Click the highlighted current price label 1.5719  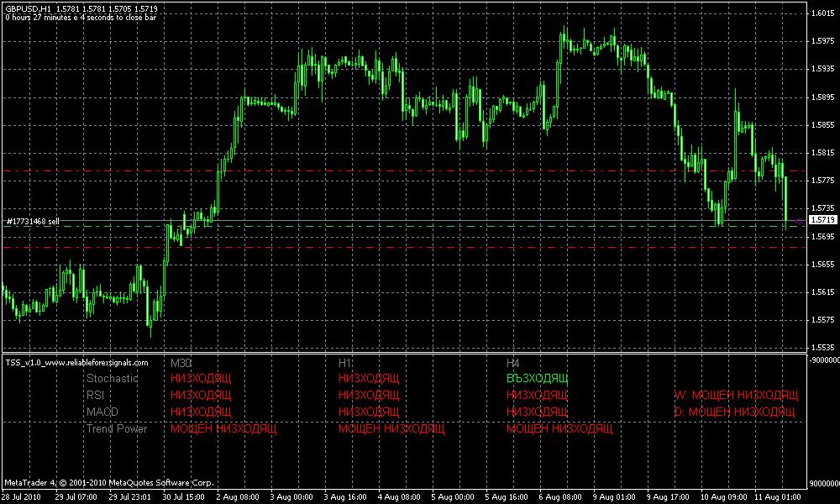pyautogui.click(x=823, y=220)
